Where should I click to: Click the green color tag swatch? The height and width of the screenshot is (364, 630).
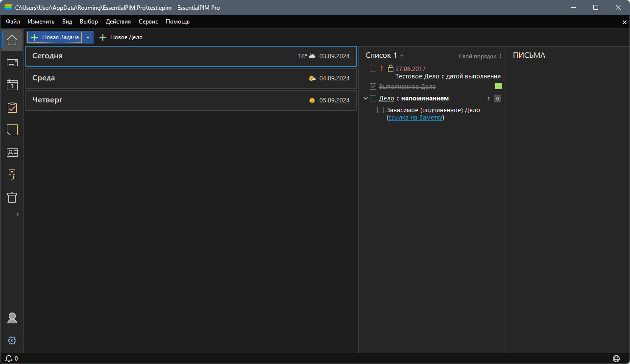(498, 86)
